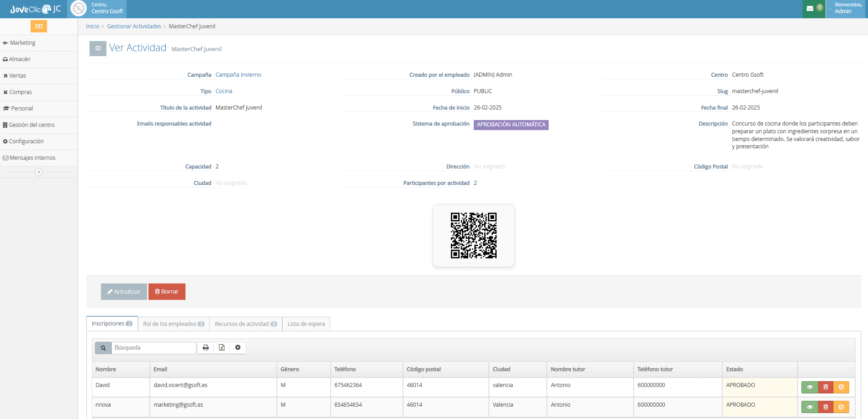This screenshot has width=868, height=419.
Task: Go to Gestionar Actividades in the breadcrumb
Action: pyautogui.click(x=134, y=26)
